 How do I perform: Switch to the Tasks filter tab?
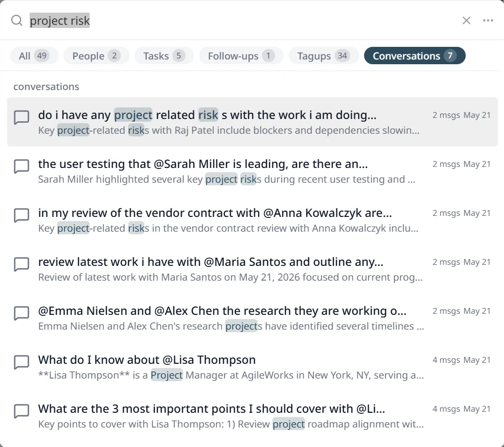click(164, 56)
